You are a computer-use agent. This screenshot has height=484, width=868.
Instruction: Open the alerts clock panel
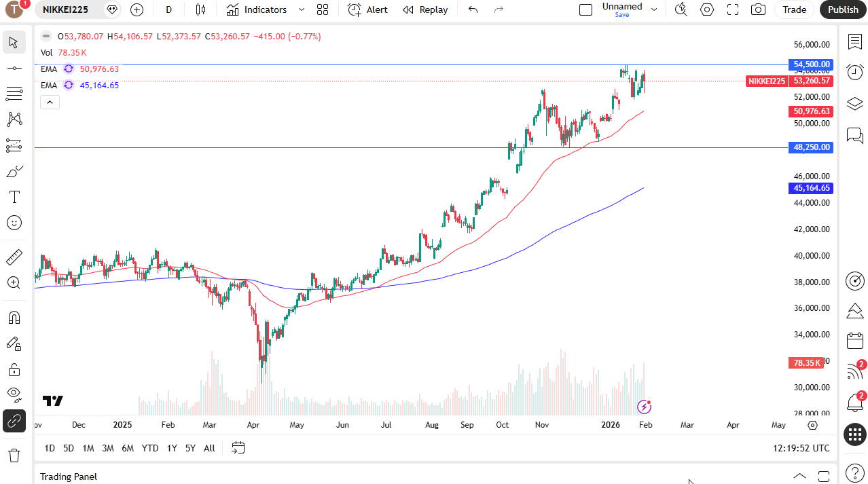855,72
